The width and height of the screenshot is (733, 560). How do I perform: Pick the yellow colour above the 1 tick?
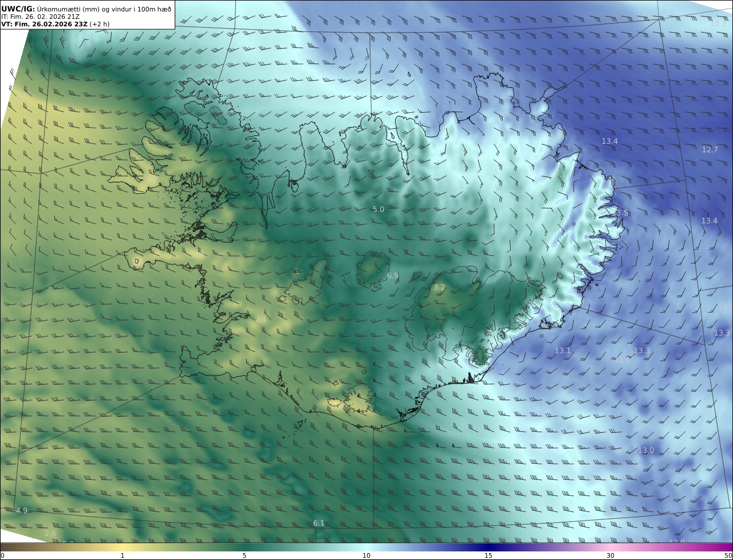(x=123, y=547)
